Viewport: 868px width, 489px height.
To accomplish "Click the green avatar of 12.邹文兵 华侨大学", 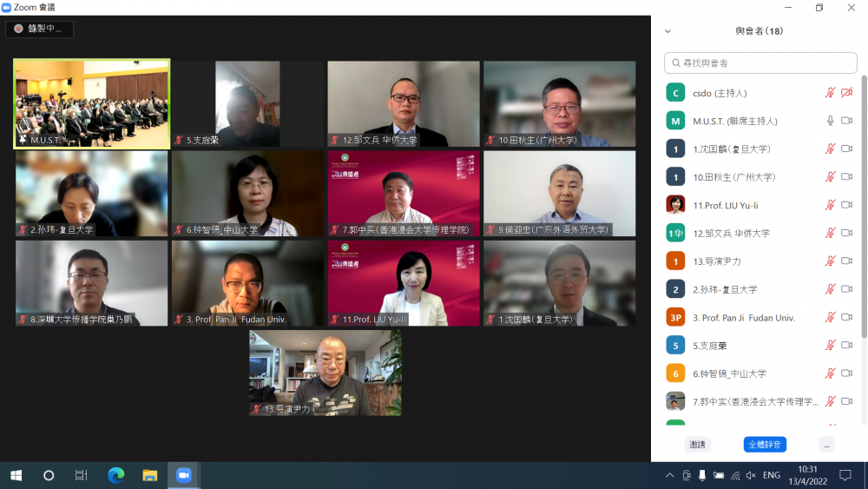I will click(x=675, y=233).
